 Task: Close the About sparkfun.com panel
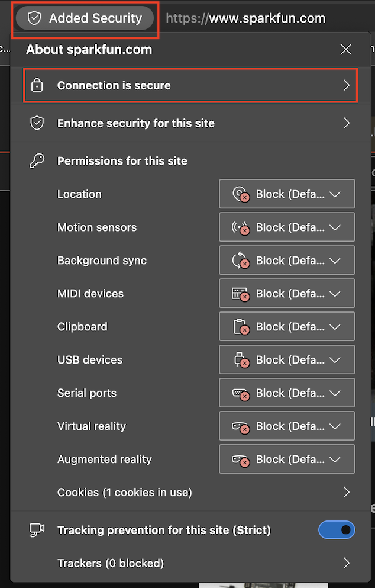click(346, 50)
